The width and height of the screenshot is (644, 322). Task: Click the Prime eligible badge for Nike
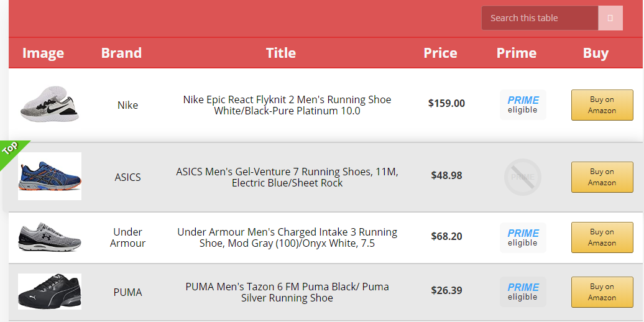(523, 104)
